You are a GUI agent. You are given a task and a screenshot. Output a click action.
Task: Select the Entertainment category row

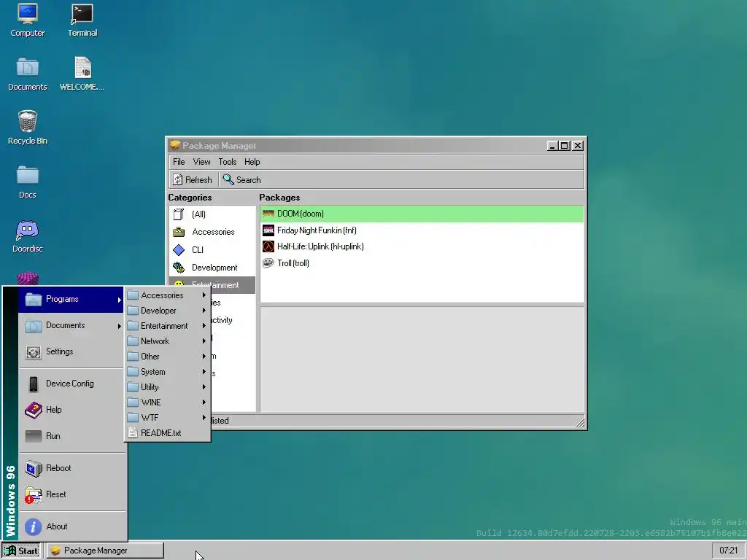(212, 285)
